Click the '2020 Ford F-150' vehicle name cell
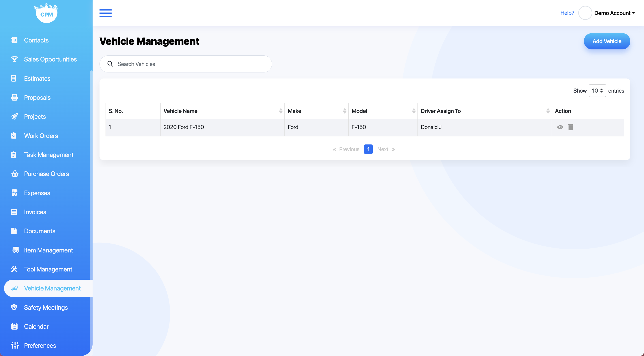The width and height of the screenshot is (644, 356). 222,127
